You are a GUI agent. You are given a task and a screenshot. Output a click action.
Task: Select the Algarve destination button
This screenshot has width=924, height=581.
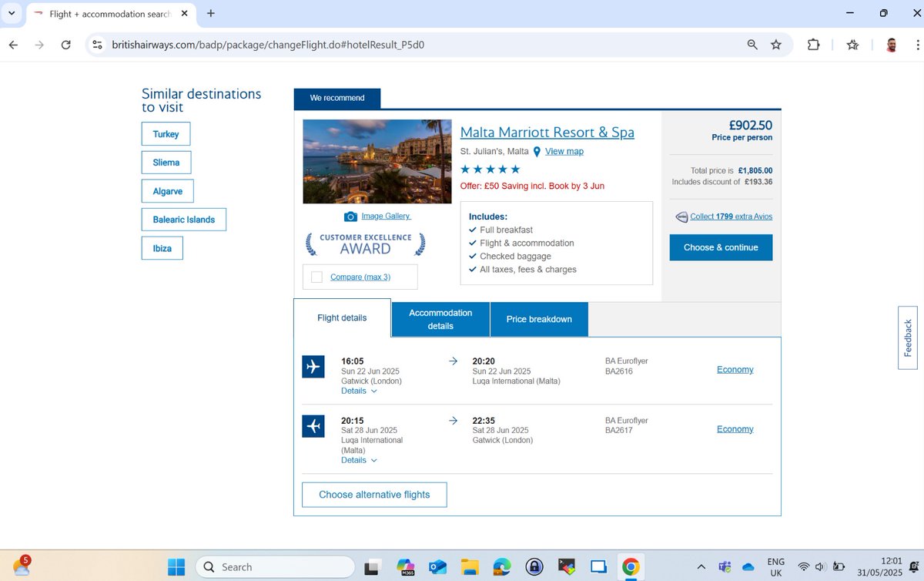168,191
